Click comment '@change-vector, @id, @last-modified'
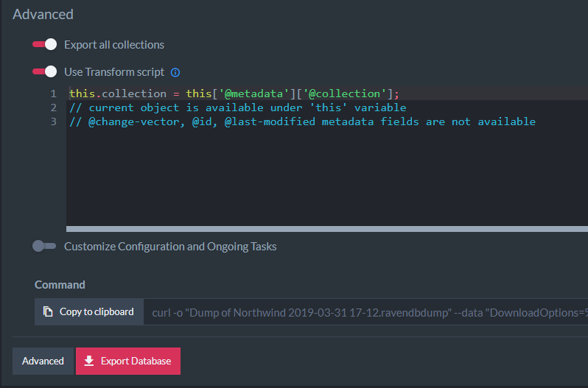Screen dimensions: 588x388 tap(302, 121)
